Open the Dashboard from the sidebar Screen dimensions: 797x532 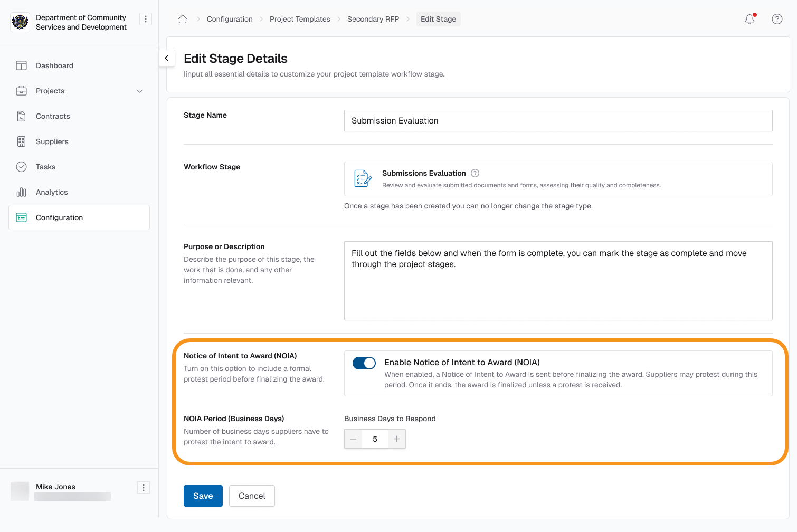pos(21,65)
